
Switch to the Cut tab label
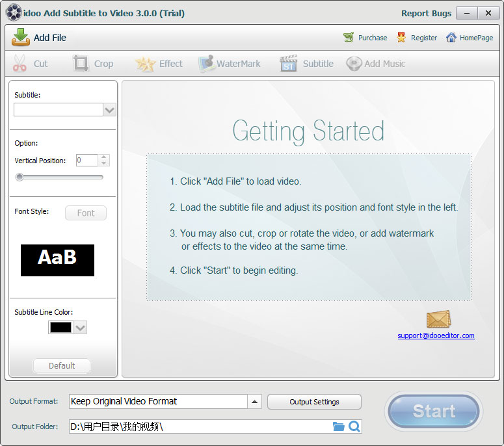tap(41, 64)
